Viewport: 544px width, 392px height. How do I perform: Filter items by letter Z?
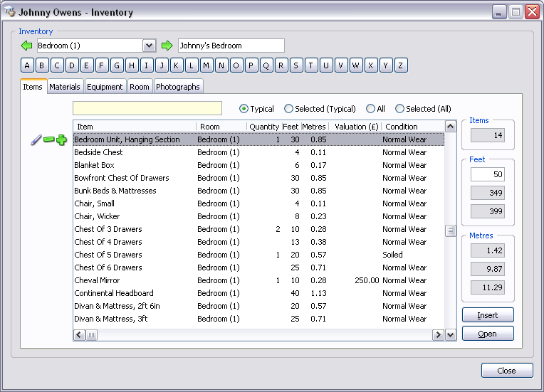(x=401, y=65)
